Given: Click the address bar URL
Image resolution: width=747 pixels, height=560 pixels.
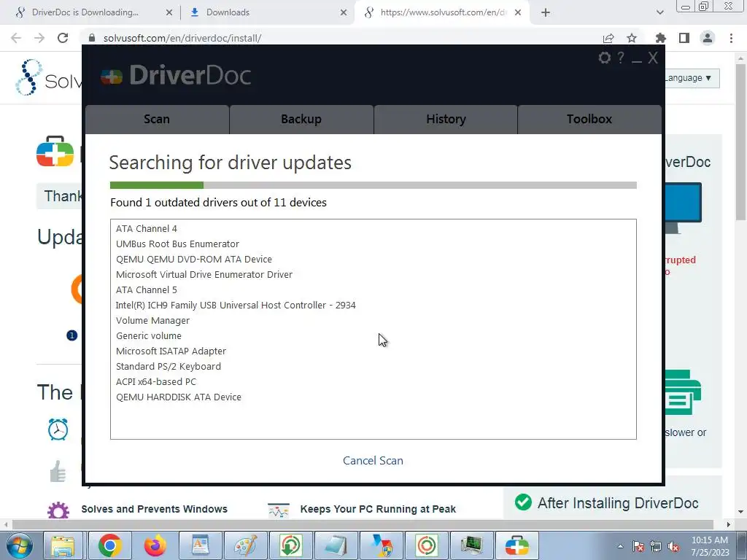Looking at the screenshot, I should tap(182, 38).
